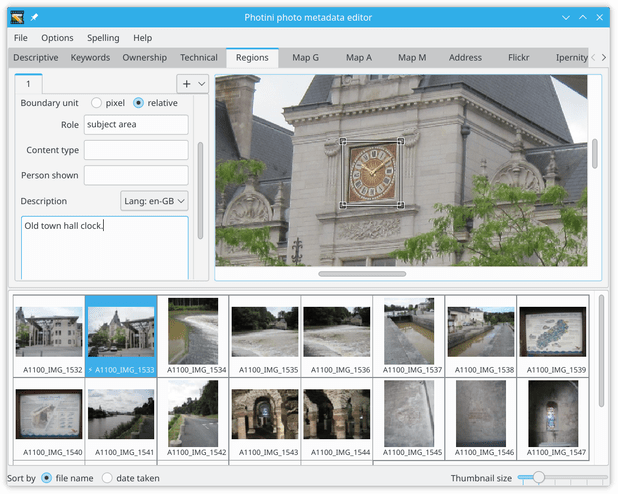Switch to the Map M tab
This screenshot has width=618, height=494.
412,58
